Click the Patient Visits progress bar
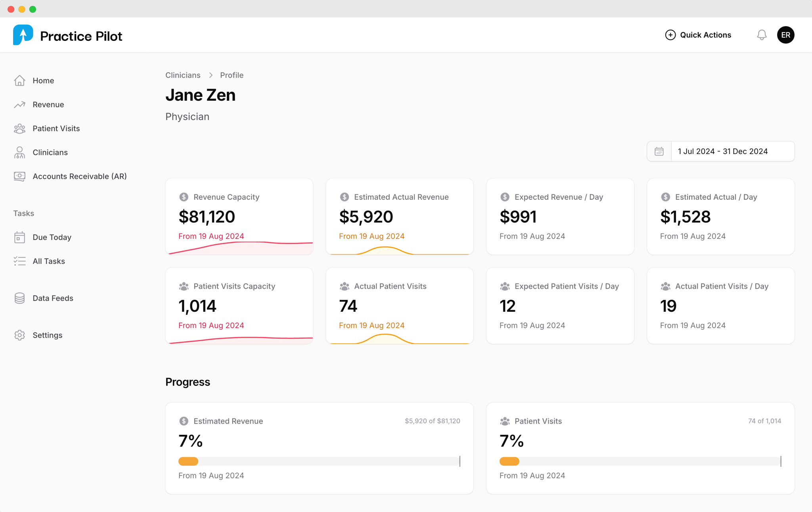812x512 pixels. [x=640, y=461]
